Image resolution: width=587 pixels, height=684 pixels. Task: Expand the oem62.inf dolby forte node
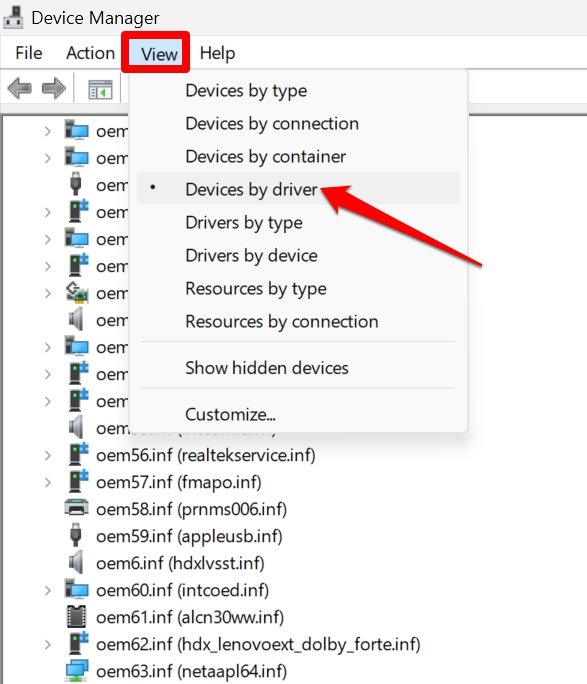pos(48,644)
